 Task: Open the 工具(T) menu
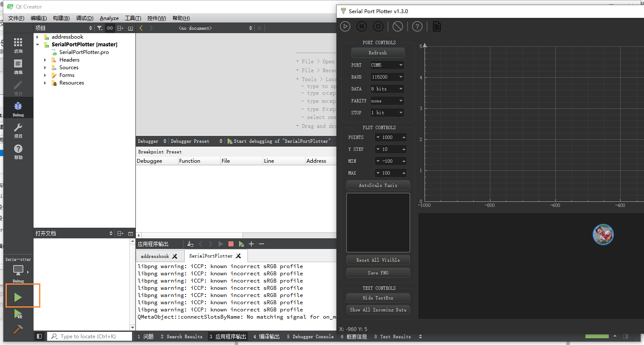(x=133, y=18)
